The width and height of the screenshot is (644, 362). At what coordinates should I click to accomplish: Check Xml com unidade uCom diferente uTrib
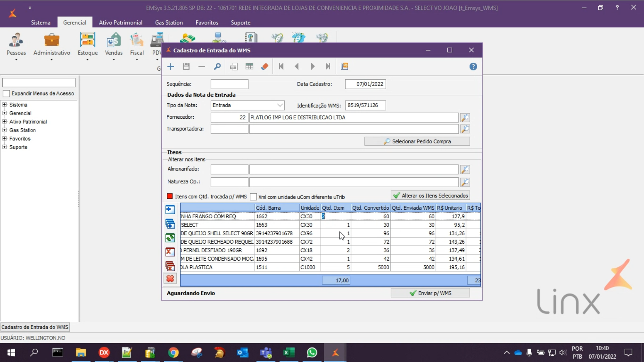(253, 197)
